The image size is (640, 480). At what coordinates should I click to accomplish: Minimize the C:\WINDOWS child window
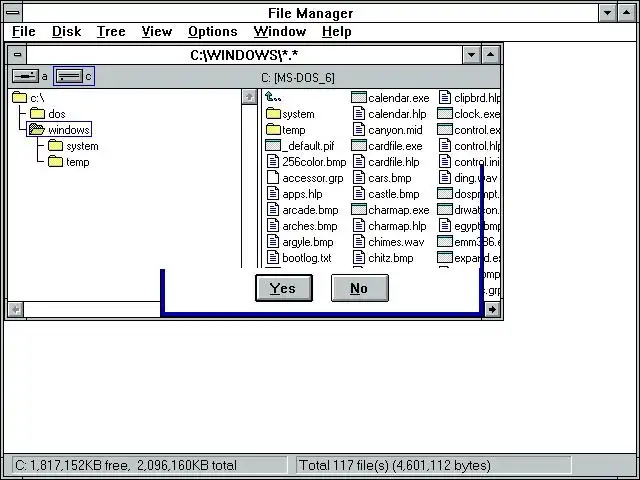471,55
